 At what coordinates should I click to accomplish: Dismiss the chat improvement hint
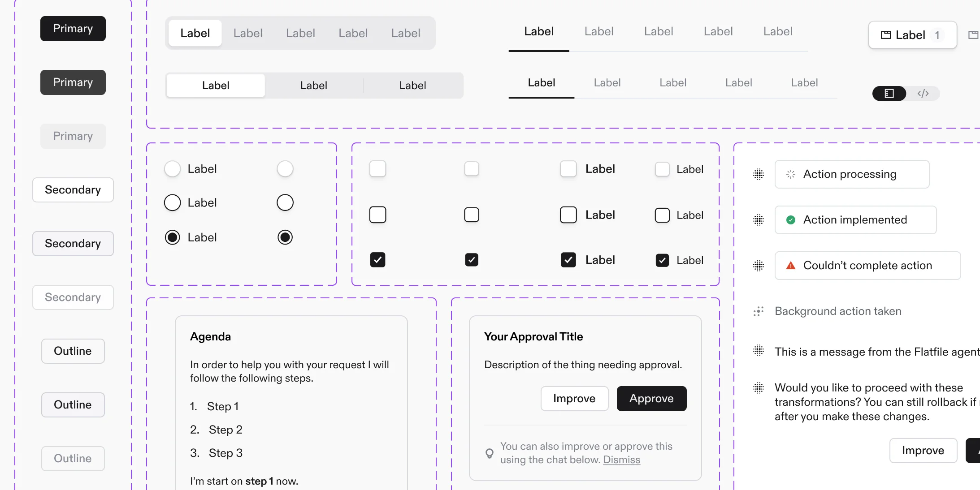tap(621, 460)
